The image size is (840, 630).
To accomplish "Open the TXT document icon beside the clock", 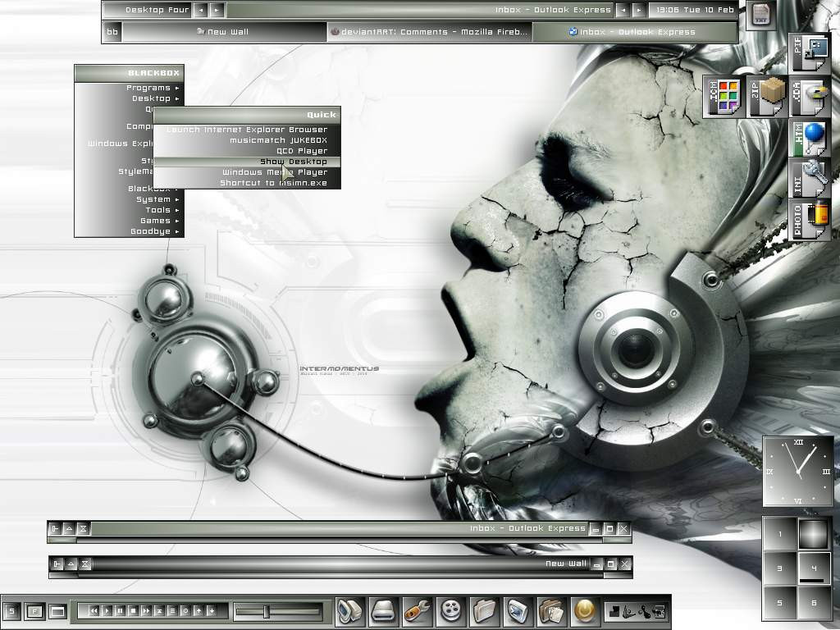I will click(x=760, y=15).
